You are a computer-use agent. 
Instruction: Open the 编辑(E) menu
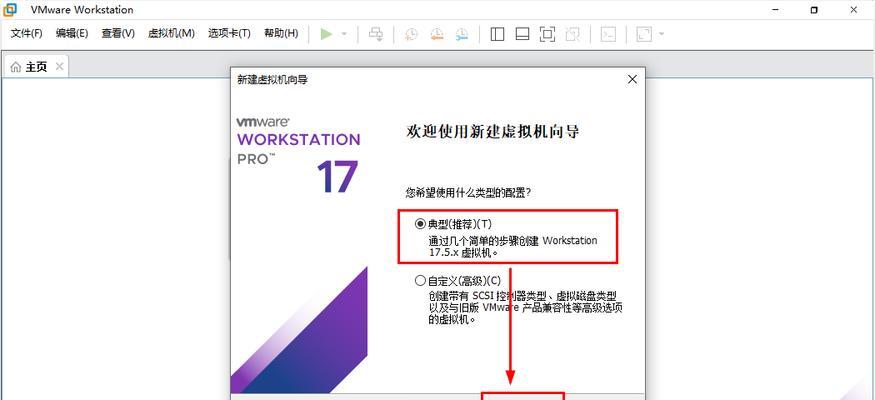pyautogui.click(x=72, y=33)
